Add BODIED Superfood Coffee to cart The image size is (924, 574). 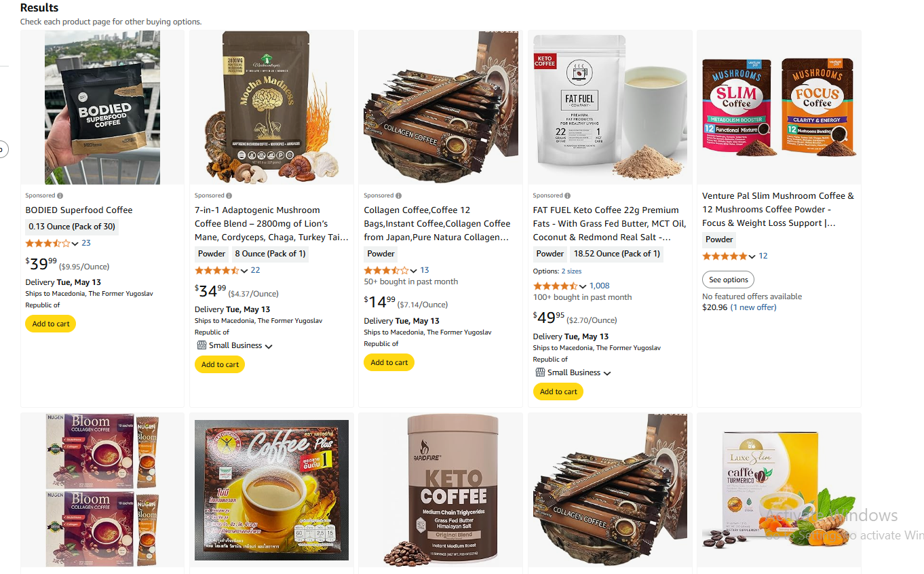point(51,324)
